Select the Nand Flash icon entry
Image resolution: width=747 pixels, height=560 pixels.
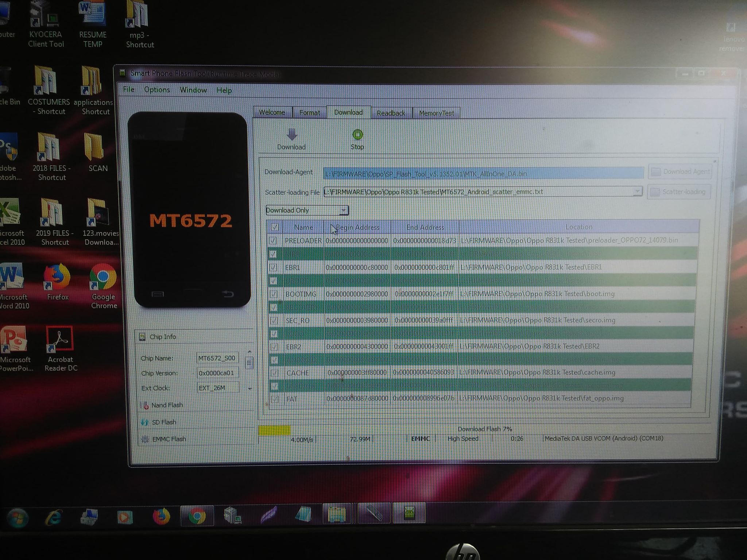click(144, 405)
